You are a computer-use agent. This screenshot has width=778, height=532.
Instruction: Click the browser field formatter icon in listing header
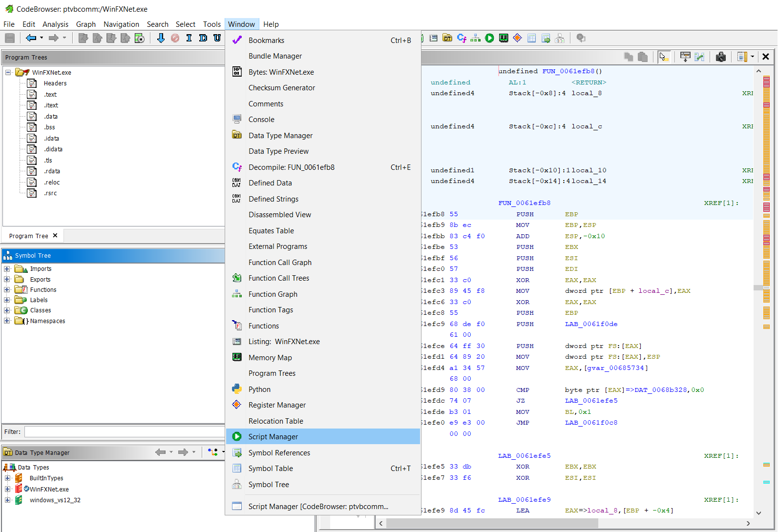pyautogui.click(x=685, y=57)
